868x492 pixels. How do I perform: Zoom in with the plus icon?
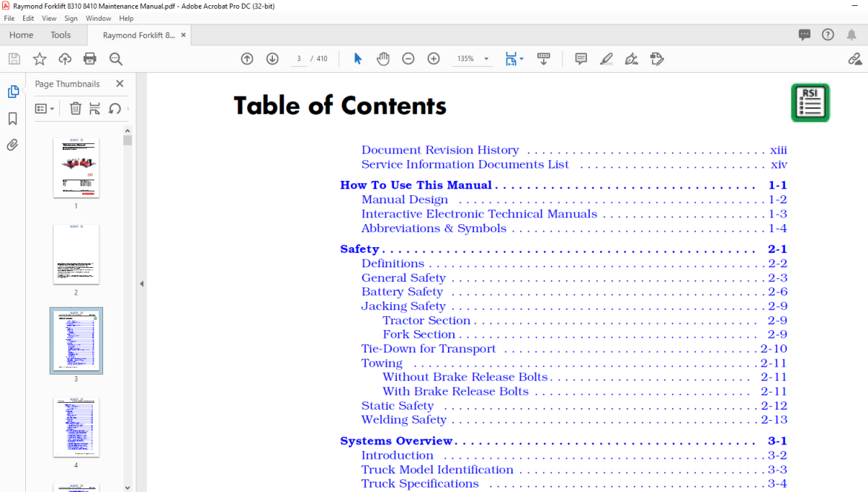433,59
